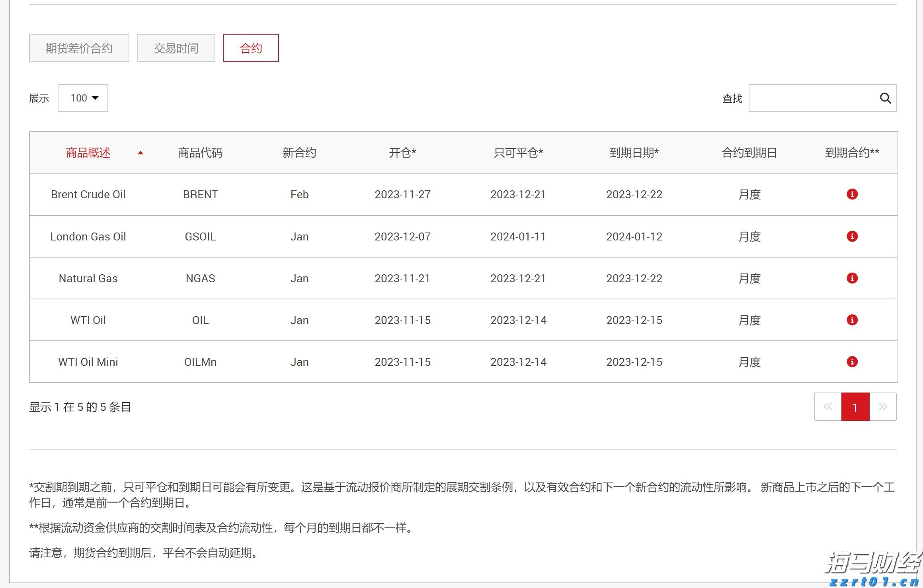Reverse sorting by clicking 商品概述 header
This screenshot has width=923, height=588.
[x=88, y=153]
